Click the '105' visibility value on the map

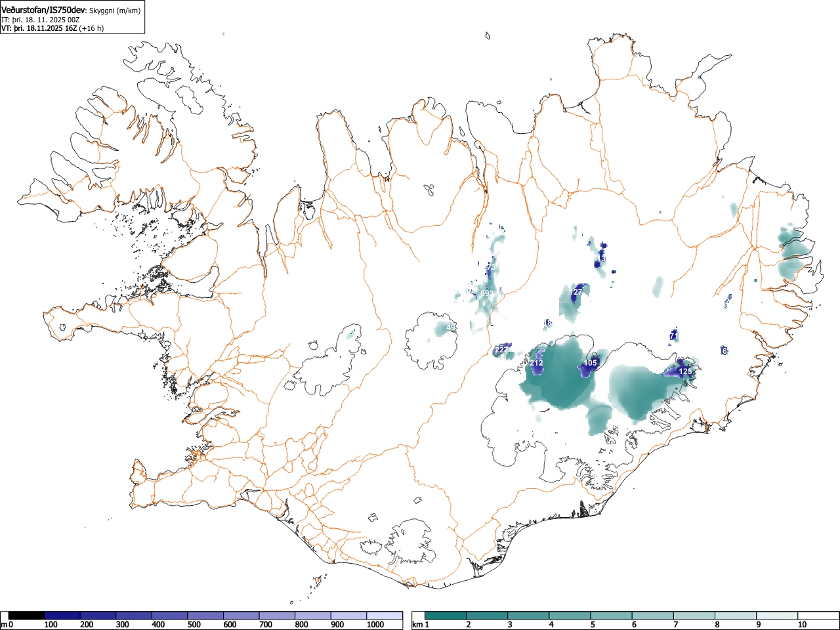[x=591, y=363]
